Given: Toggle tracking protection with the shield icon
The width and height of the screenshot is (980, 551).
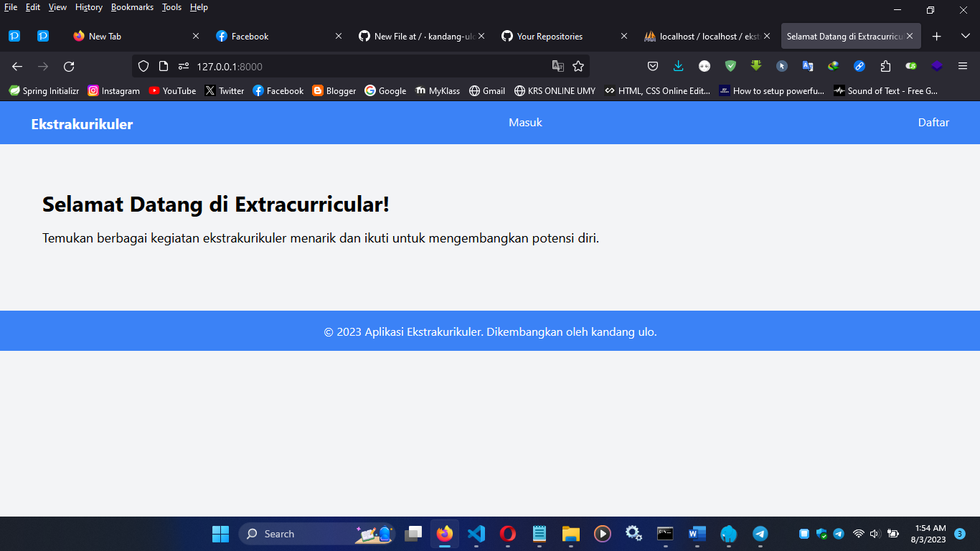Looking at the screenshot, I should 143,66.
